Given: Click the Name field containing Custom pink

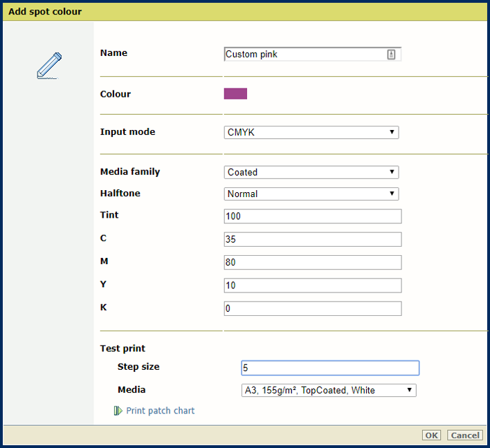Looking at the screenshot, I should tap(305, 55).
